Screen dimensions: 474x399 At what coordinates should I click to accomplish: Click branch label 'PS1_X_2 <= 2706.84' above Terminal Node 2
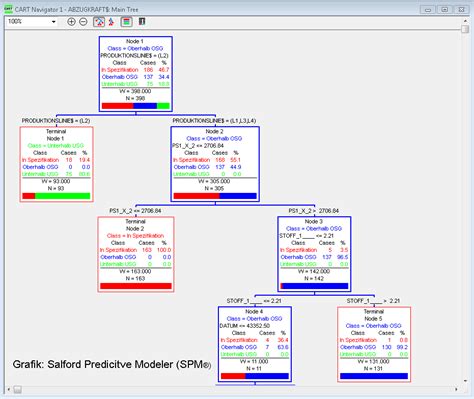(135, 211)
